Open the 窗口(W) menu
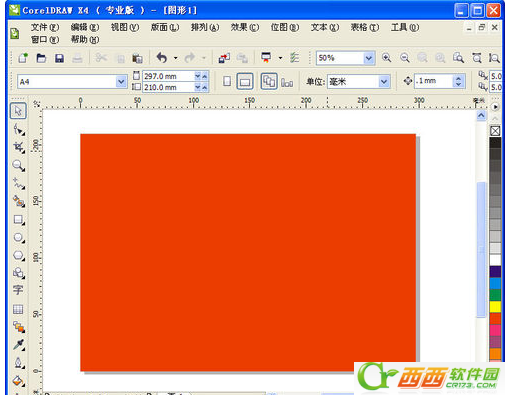The height and width of the screenshot is (395, 505). (x=45, y=40)
